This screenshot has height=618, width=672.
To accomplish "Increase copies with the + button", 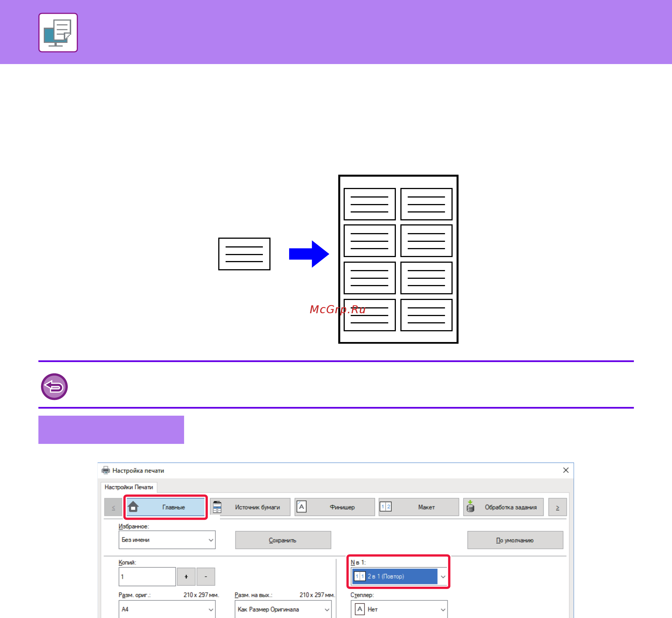I will tap(186, 577).
